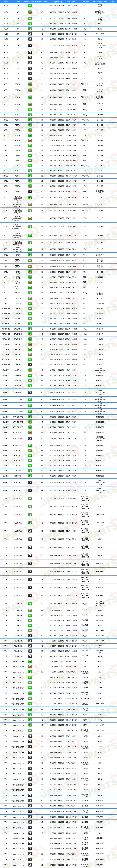Select engine code CBWA in Touareg row

[100, 656]
